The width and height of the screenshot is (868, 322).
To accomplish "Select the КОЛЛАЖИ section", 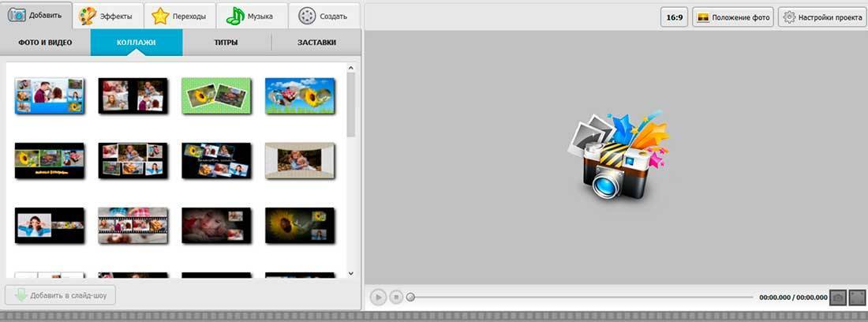I will click(x=137, y=43).
